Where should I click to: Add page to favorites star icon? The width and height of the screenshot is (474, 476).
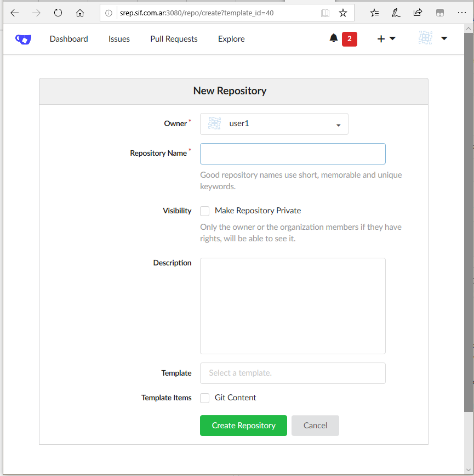coord(343,13)
